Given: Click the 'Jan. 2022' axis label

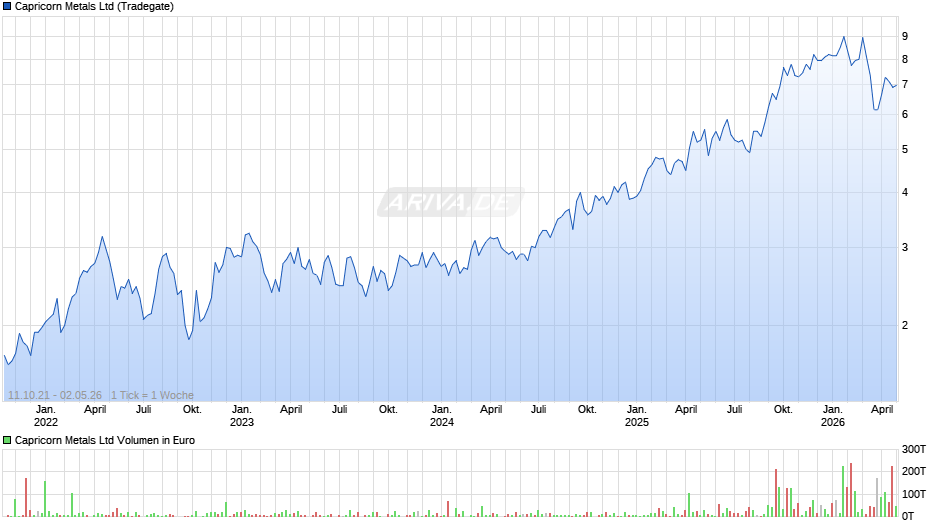Looking at the screenshot, I should (46, 416).
